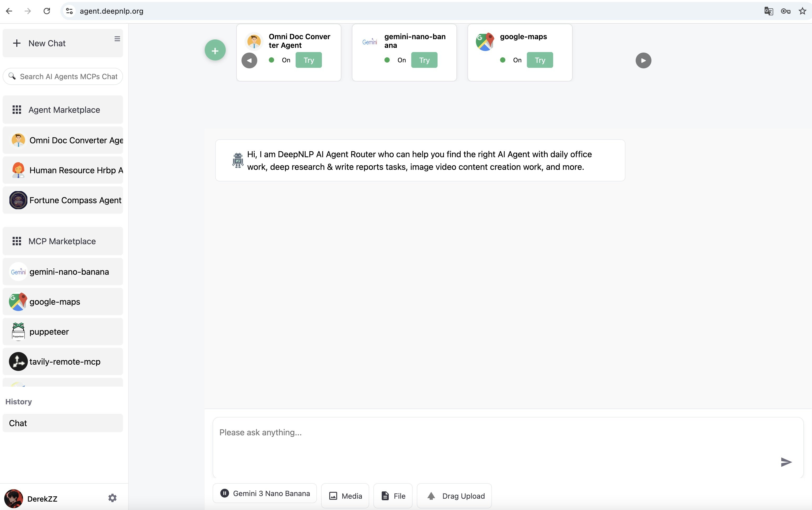The height and width of the screenshot is (510, 812).
Task: Open the settings gear next to DerekZZ
Action: coord(112,498)
